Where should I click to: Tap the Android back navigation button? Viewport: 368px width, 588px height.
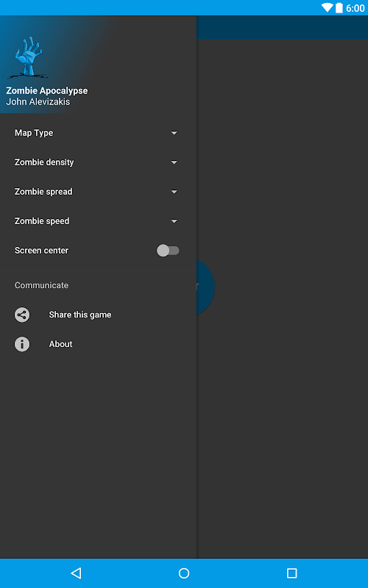pos(77,573)
